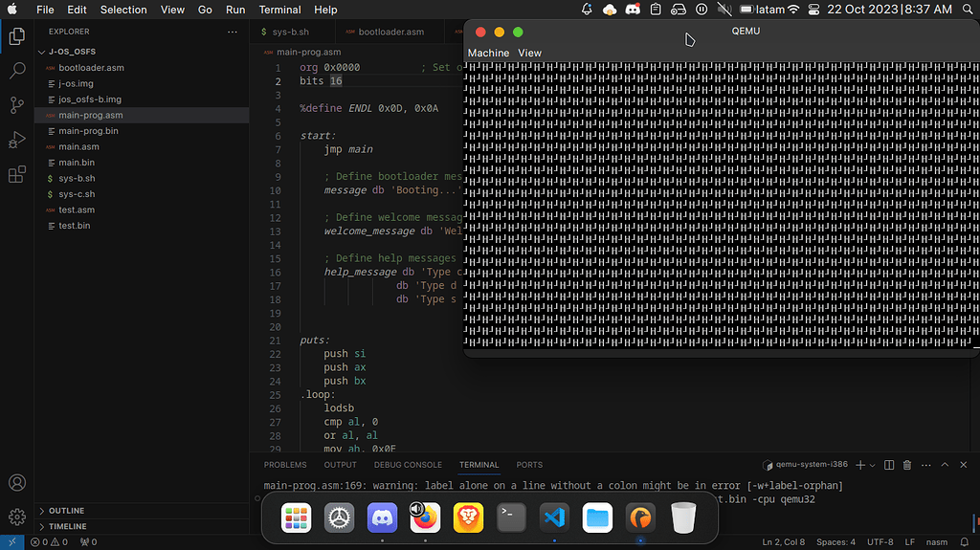This screenshot has height=550, width=980.
Task: Open new terminal profile dropdown arrow
Action: [x=873, y=465]
